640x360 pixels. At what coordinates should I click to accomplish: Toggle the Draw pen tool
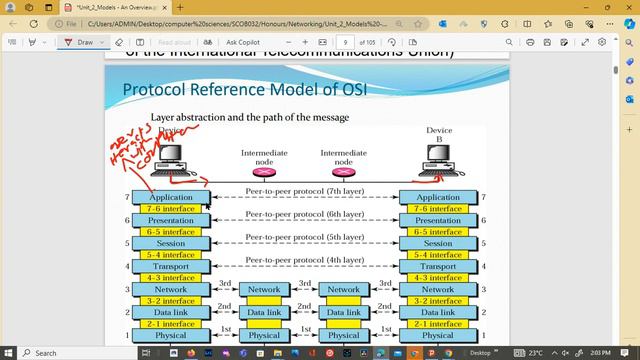(x=80, y=42)
